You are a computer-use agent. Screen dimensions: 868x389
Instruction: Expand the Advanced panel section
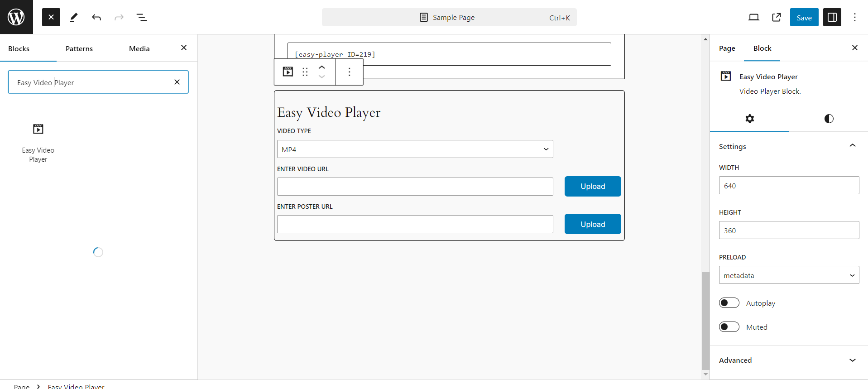[x=789, y=360]
